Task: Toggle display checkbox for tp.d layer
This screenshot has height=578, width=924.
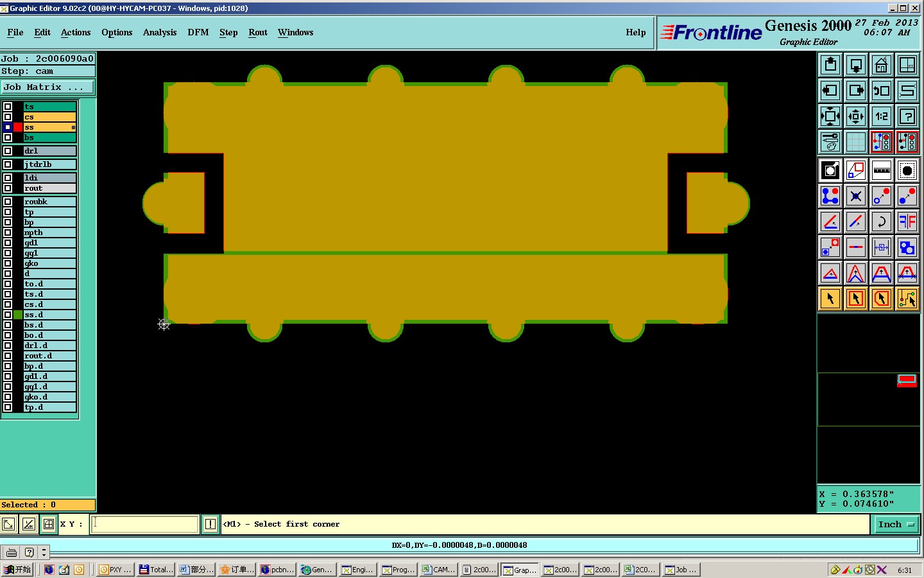Action: pyautogui.click(x=8, y=407)
